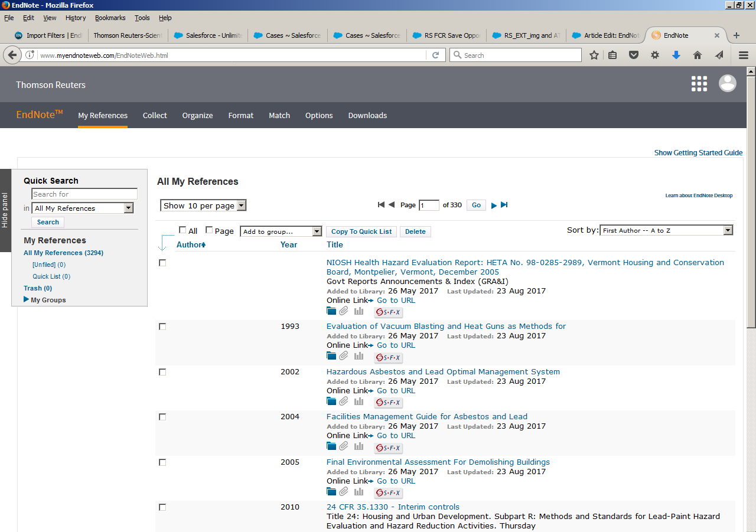Click the paperclip attachment icon on the 1993 reference
The width and height of the screenshot is (756, 532).
tap(344, 355)
